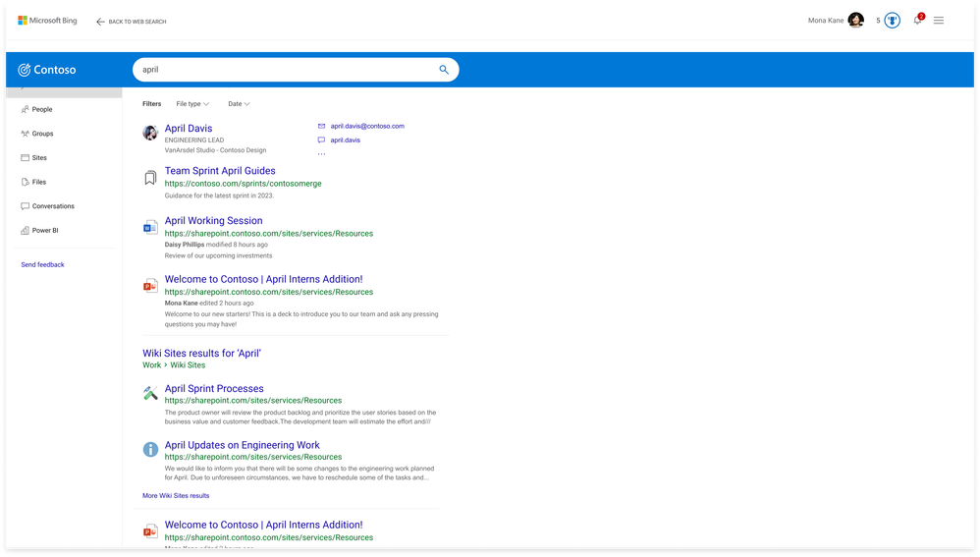
Task: Click the magnifier search button
Action: click(444, 70)
